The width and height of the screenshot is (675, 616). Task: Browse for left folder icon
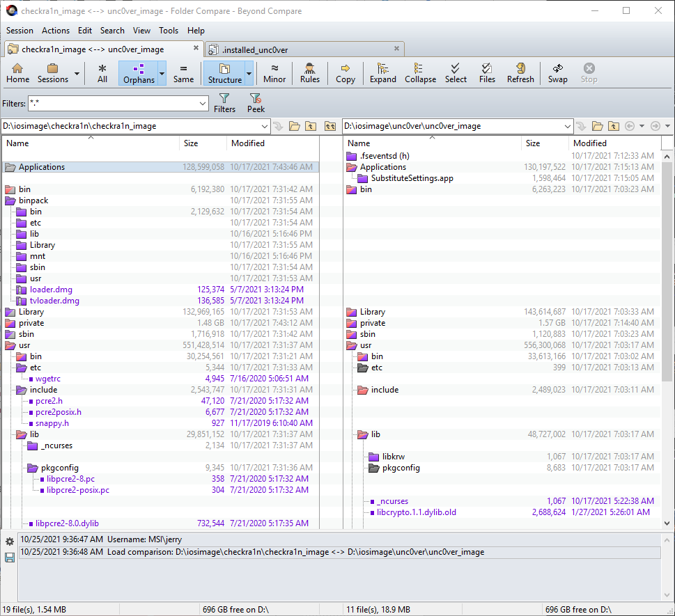(x=295, y=126)
